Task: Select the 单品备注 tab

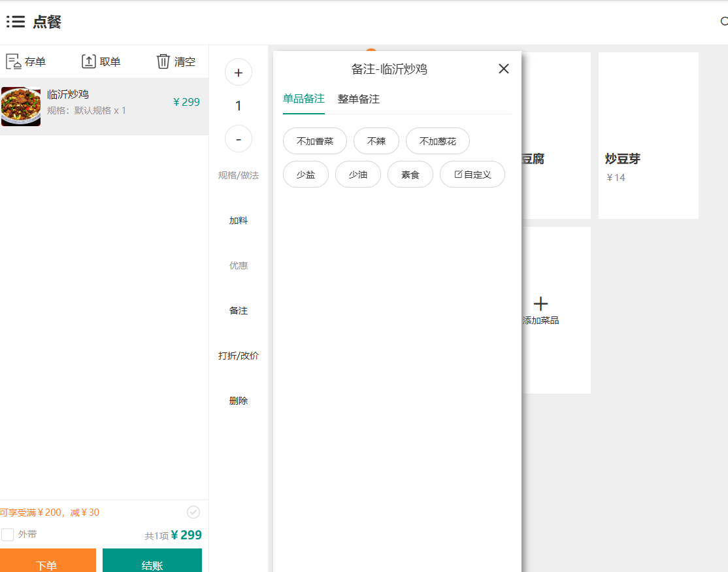Action: click(303, 99)
